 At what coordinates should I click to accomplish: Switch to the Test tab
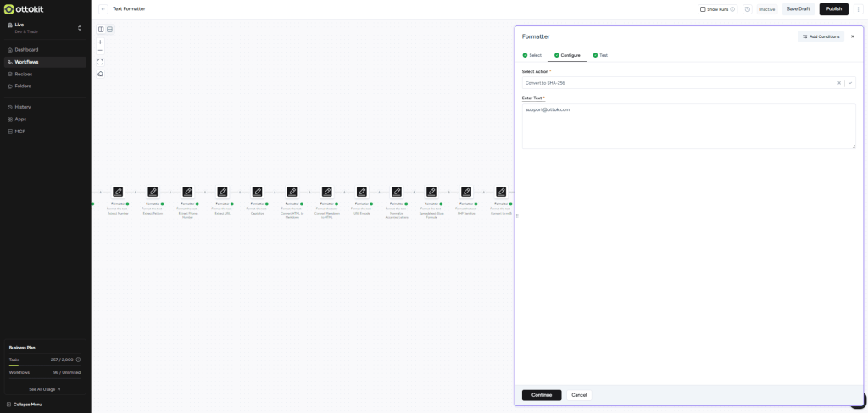tap(600, 55)
